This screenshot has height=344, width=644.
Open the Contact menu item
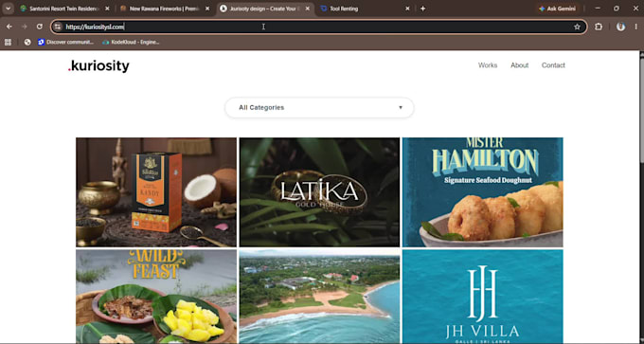(553, 65)
